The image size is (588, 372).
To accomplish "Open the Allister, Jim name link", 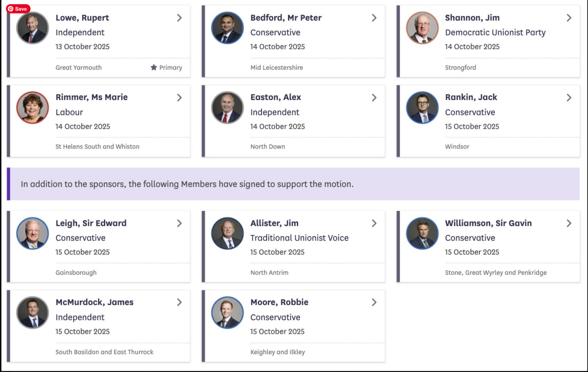I will coord(274,223).
